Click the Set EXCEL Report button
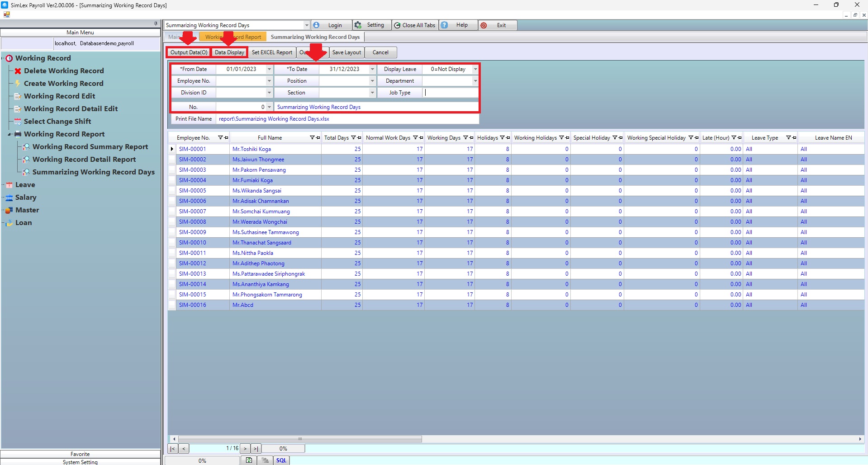868x465 pixels. [272, 52]
